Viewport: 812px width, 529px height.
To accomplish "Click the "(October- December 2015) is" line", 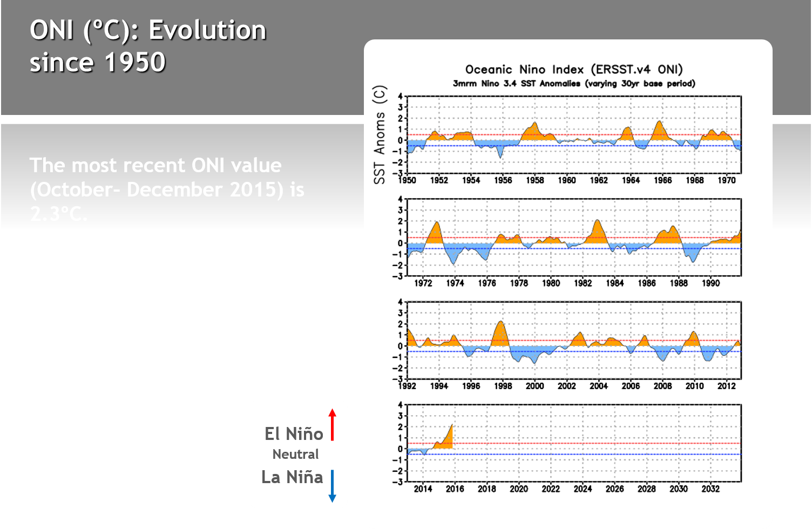I will coord(167,189).
